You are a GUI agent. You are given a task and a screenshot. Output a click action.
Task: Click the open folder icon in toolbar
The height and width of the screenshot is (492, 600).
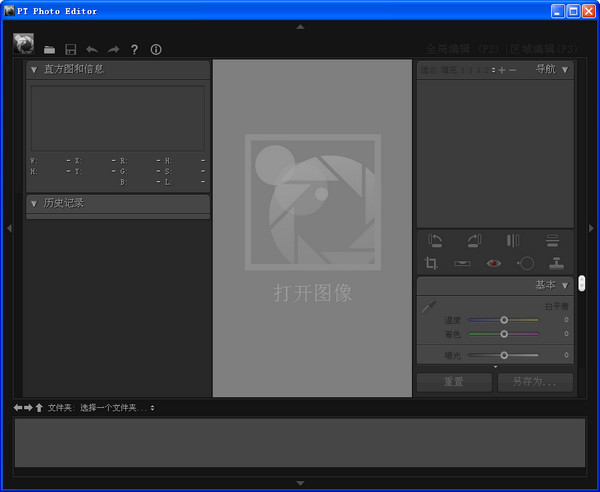point(49,49)
